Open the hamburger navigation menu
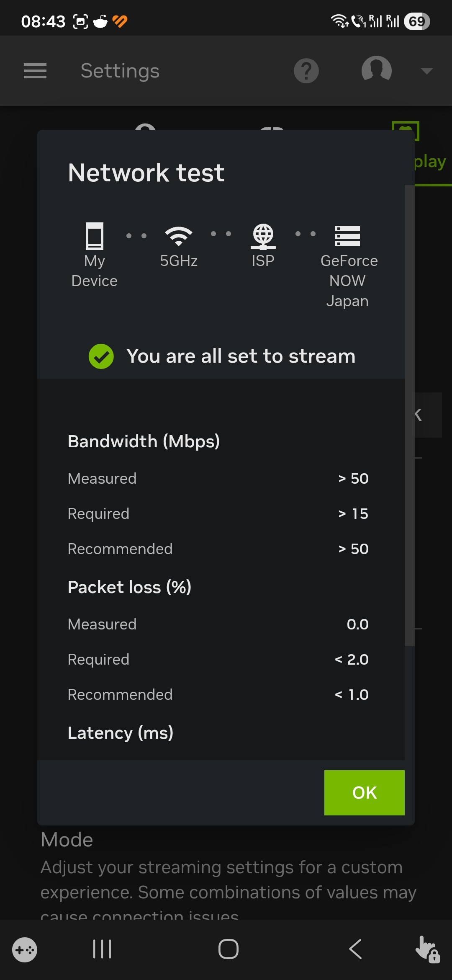452x980 pixels. coord(35,71)
